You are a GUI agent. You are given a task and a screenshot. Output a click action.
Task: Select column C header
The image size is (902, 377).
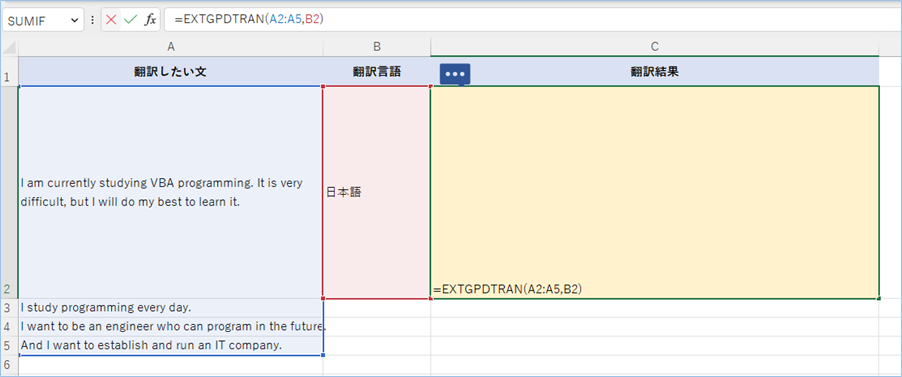(x=655, y=48)
